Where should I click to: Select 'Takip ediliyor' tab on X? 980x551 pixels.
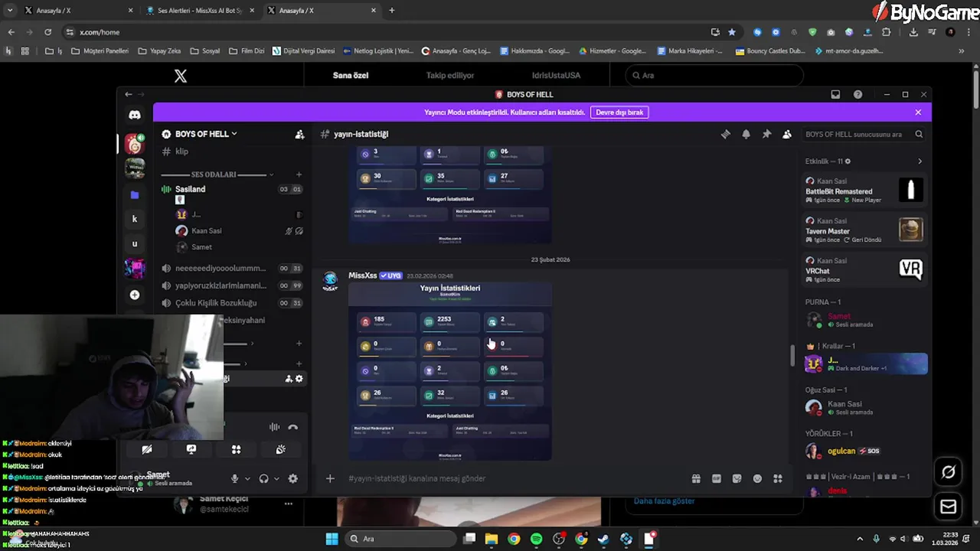point(450,75)
